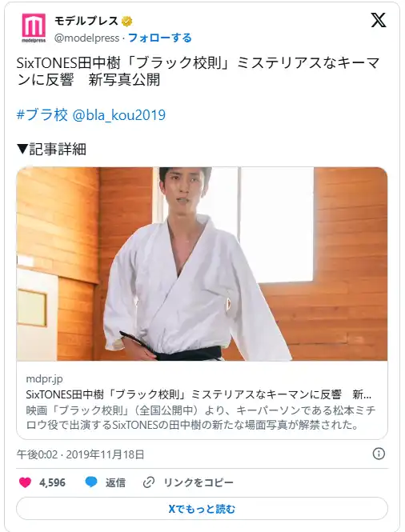This screenshot has height=532, width=405.
Task: Open the article preview photo
Action: 202,264
